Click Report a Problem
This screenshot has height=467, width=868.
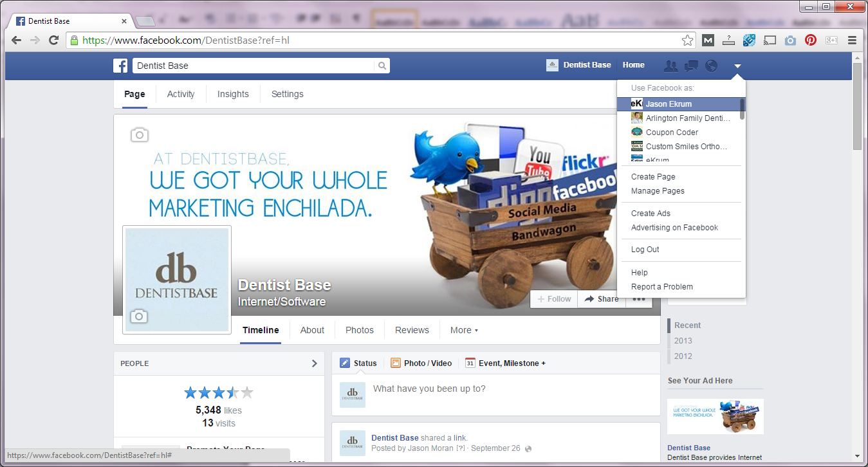(x=662, y=287)
